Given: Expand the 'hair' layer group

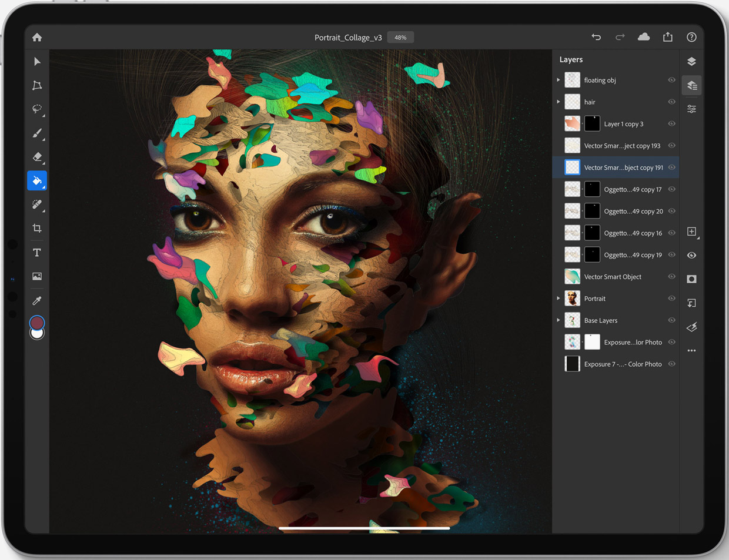Looking at the screenshot, I should click(559, 102).
